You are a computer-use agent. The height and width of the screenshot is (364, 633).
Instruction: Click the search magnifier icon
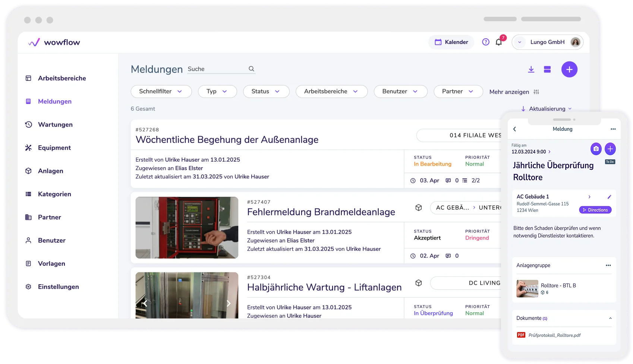pyautogui.click(x=252, y=69)
